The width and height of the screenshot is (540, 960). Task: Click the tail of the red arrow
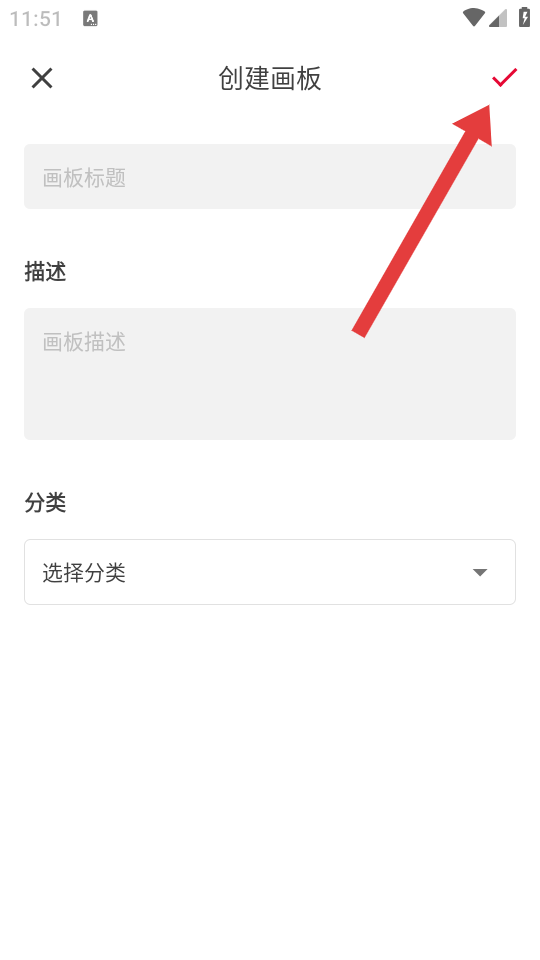pyautogui.click(x=360, y=331)
